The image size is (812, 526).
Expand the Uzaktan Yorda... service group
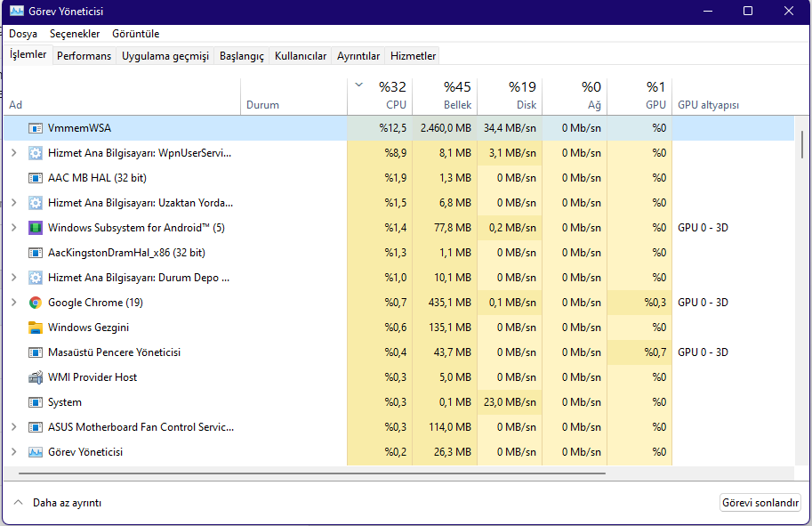click(14, 203)
